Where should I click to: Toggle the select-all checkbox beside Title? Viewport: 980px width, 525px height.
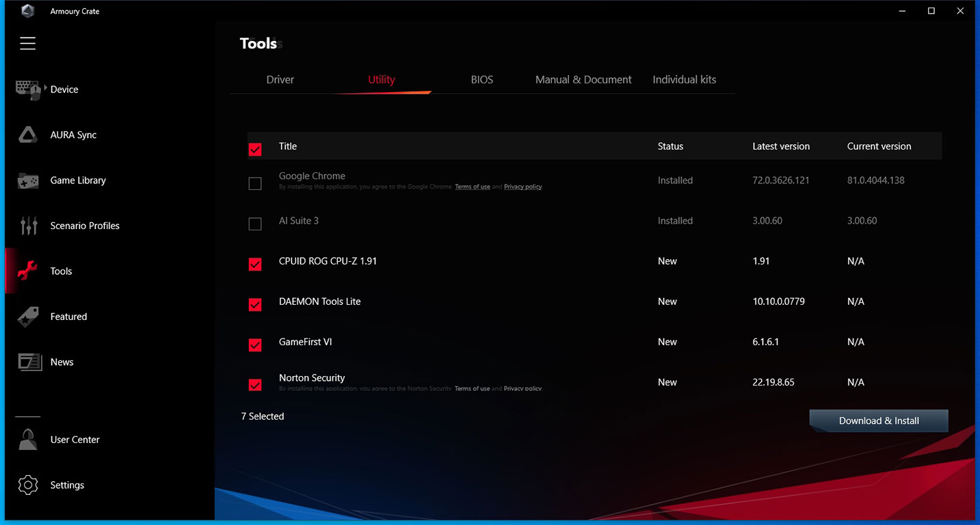click(x=255, y=149)
